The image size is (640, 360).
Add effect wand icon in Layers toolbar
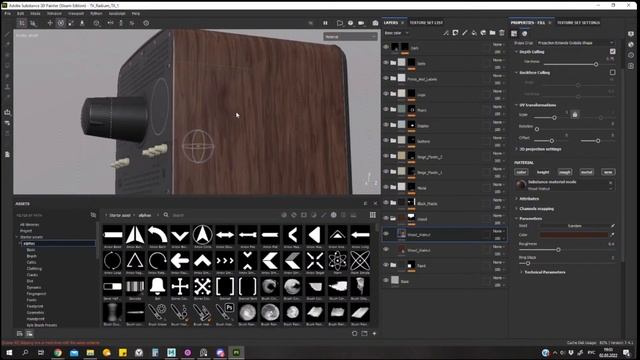coord(446,33)
